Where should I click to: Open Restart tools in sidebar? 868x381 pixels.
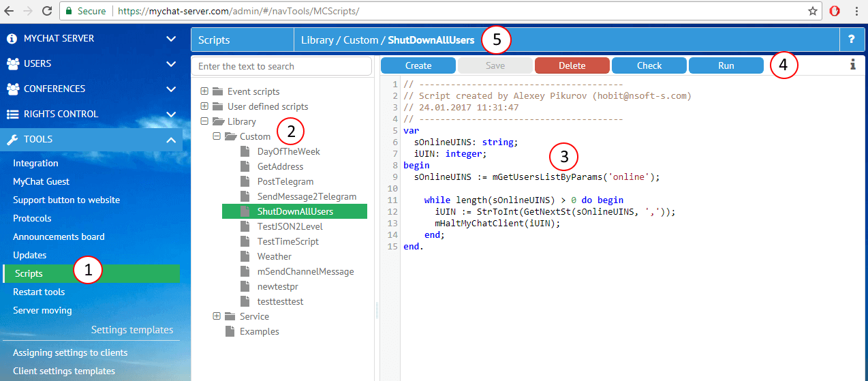[x=39, y=292]
